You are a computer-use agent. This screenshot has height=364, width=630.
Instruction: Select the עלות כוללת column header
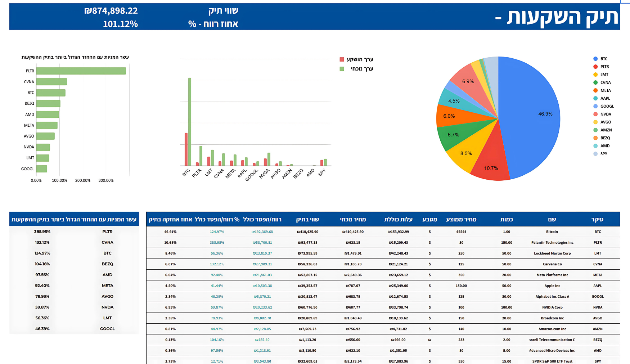[398, 219]
